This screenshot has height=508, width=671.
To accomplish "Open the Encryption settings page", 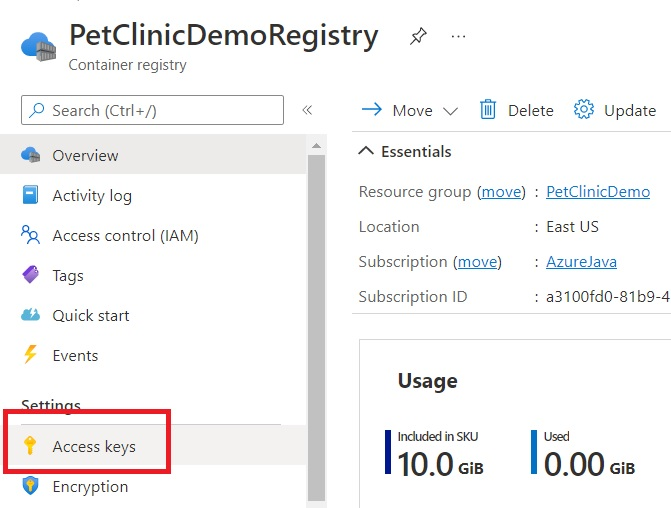I will [153, 486].
